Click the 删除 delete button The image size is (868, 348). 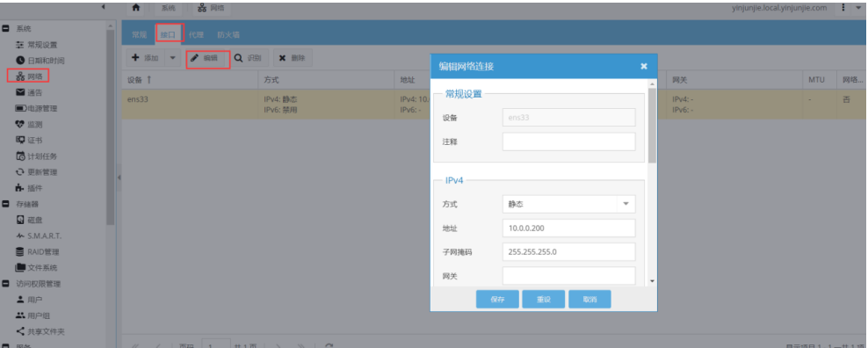[x=293, y=58]
